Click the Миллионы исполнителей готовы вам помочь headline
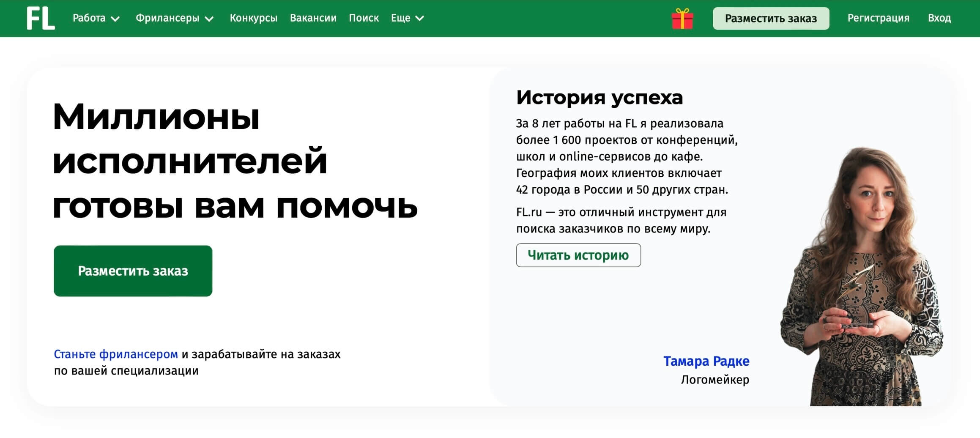980x438 pixels. [x=235, y=161]
